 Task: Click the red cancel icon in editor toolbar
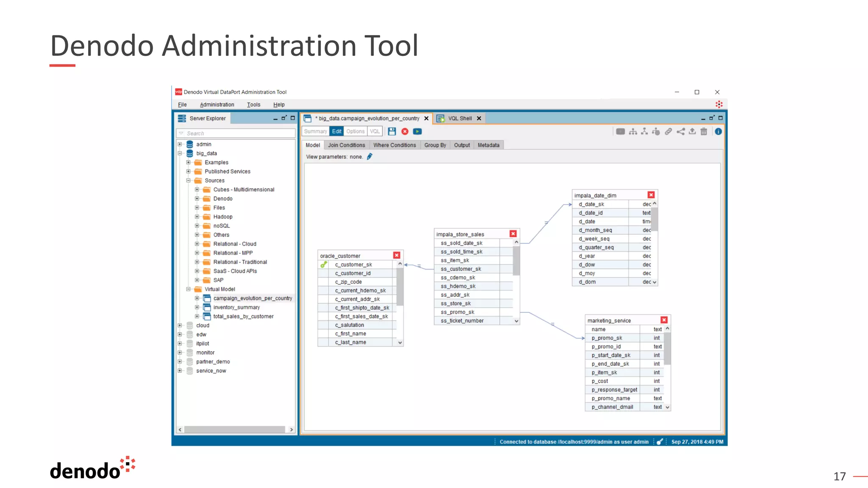(405, 131)
